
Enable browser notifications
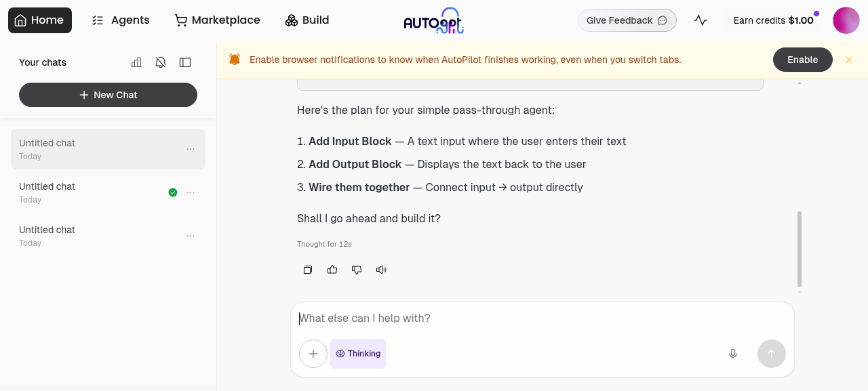(x=802, y=60)
